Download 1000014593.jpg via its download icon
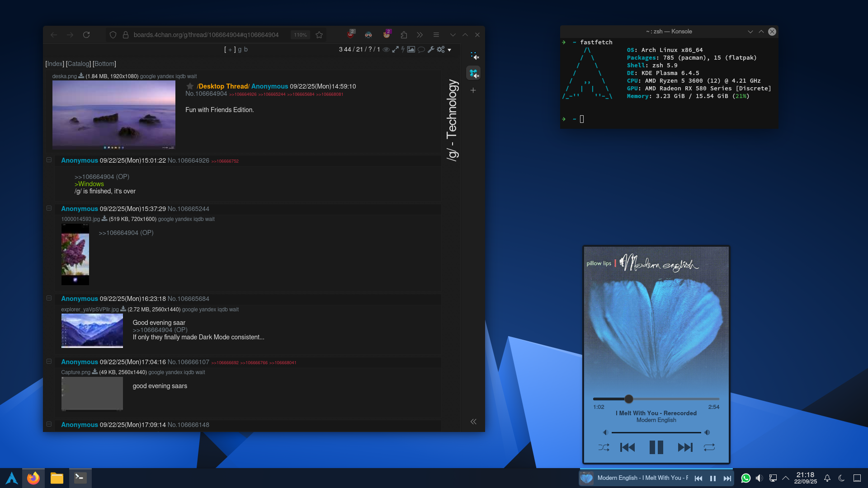The image size is (868, 488). 104,219
